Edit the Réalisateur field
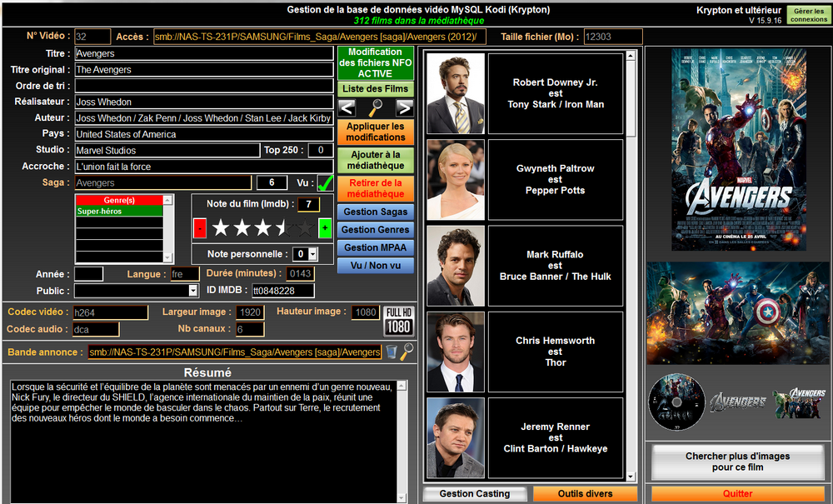Image resolution: width=833 pixels, height=504 pixels. coord(204,102)
